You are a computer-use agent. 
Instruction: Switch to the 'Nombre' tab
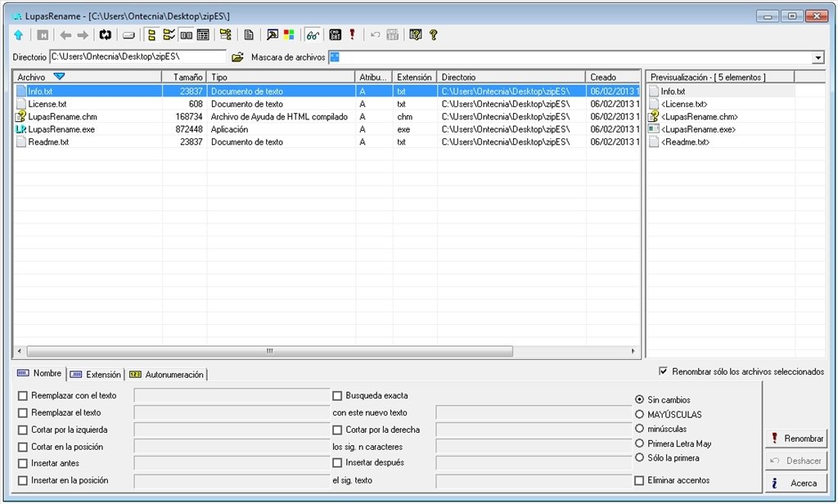coord(39,374)
